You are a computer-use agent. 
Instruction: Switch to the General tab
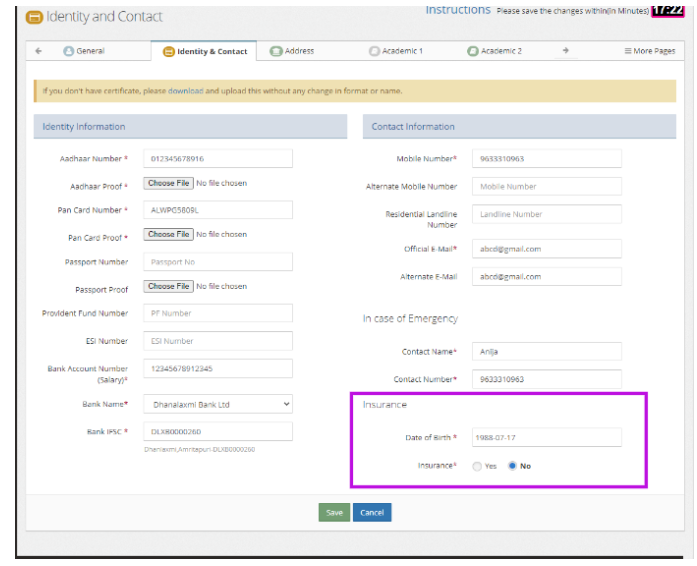(84, 51)
